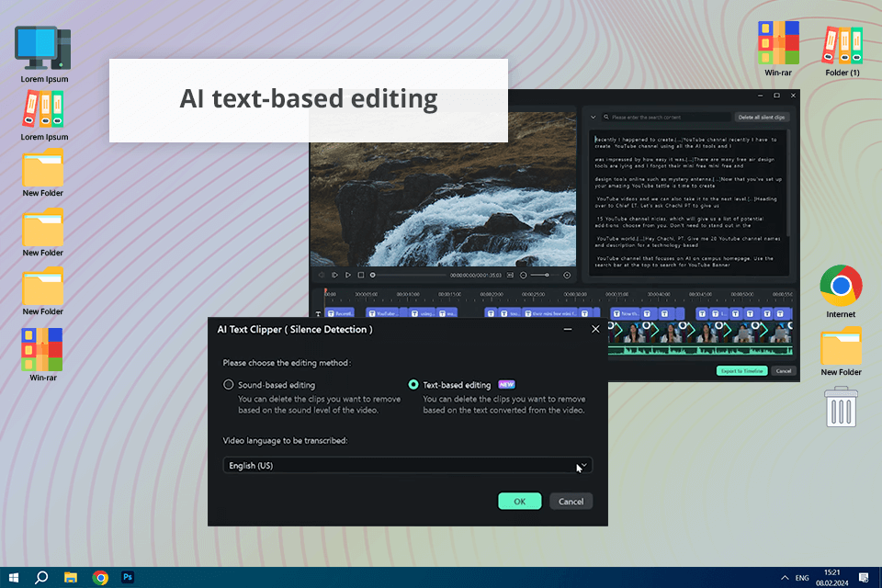Click the play-frame-forward button in the preview

pos(334,275)
